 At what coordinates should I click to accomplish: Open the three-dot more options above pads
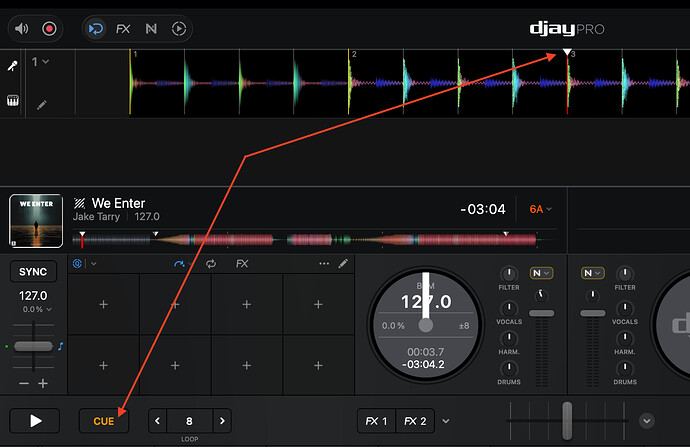click(323, 264)
